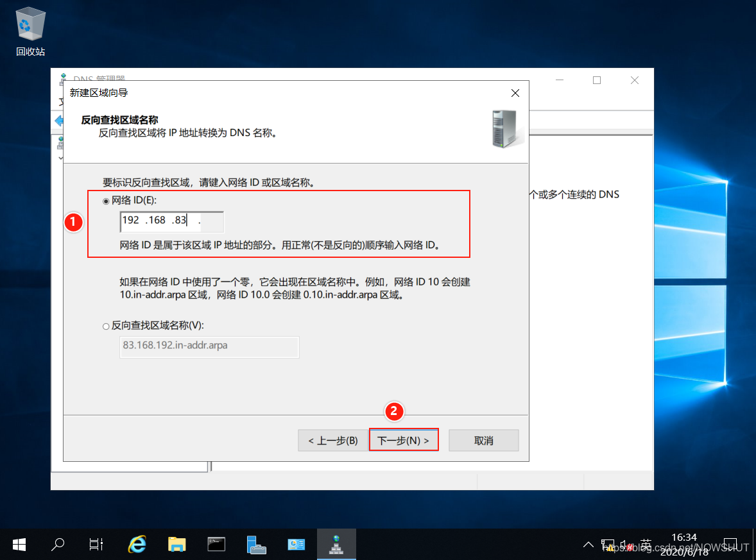
Task: Click the first network ID octet showing 192
Action: pyautogui.click(x=131, y=221)
